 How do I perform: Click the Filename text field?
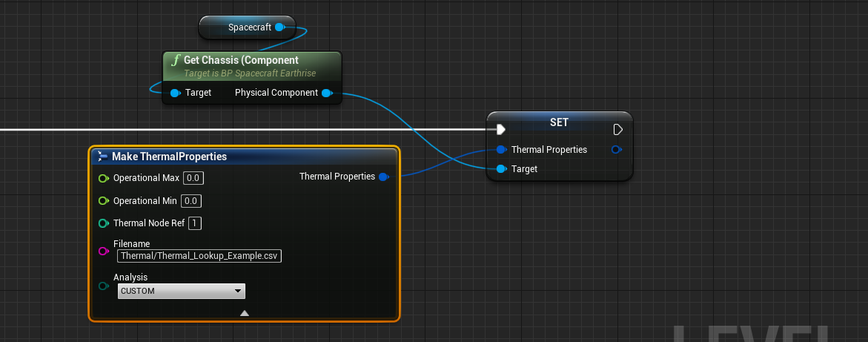[199, 256]
